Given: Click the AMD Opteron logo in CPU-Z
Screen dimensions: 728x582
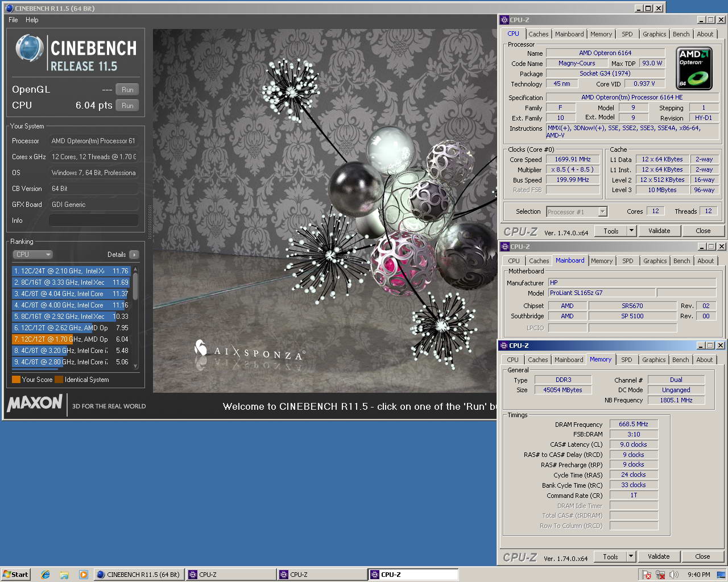Looking at the screenshot, I should pyautogui.click(x=694, y=69).
